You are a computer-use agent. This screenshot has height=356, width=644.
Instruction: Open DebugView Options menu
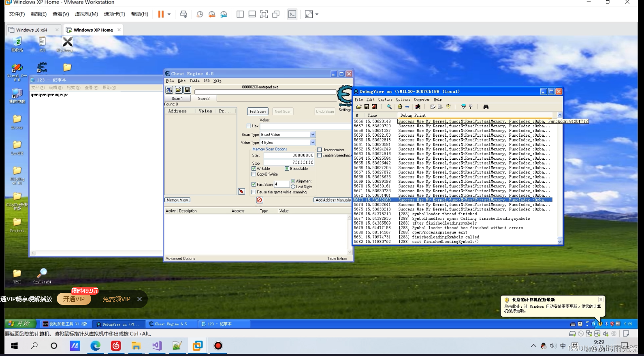[x=403, y=99]
